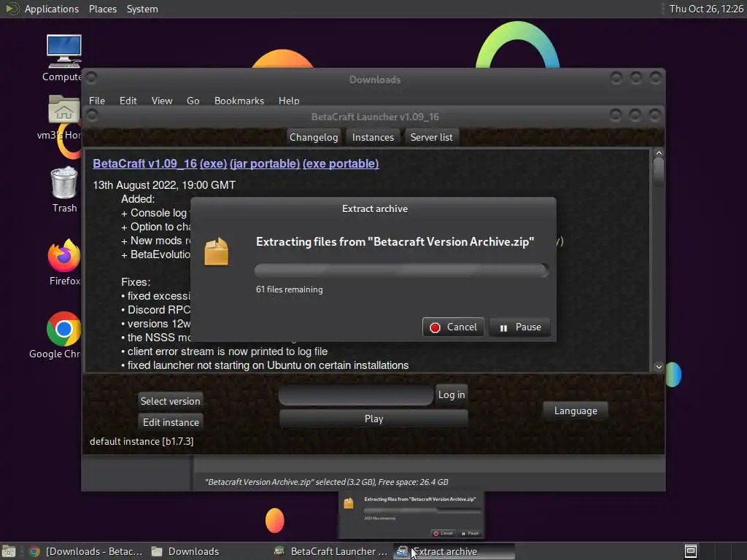This screenshot has width=747, height=560.
Task: Click the Log in button
Action: pyautogui.click(x=451, y=394)
